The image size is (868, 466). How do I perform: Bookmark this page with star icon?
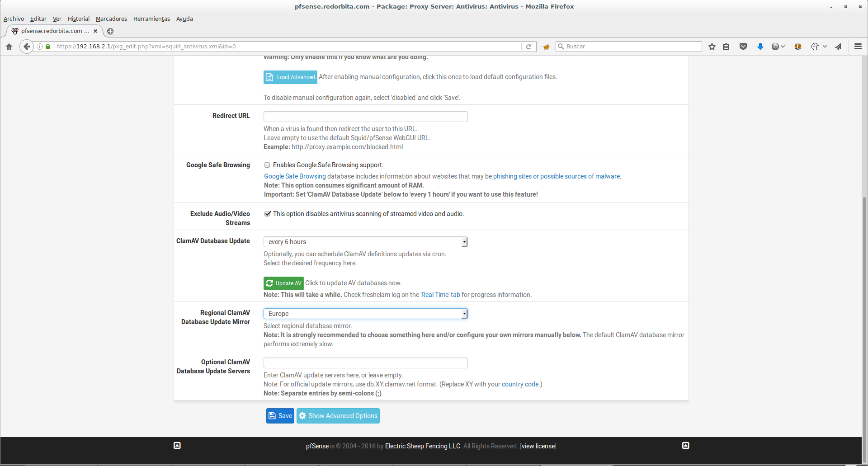click(712, 47)
